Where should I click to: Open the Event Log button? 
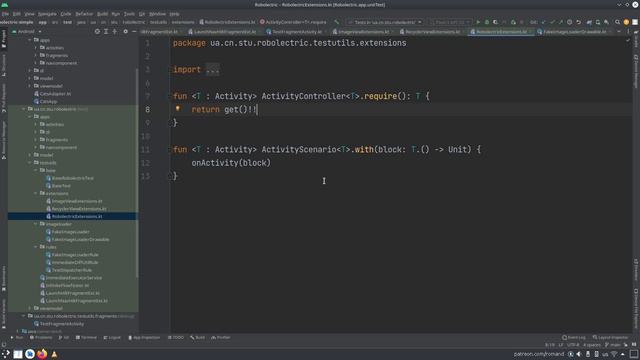(x=573, y=338)
